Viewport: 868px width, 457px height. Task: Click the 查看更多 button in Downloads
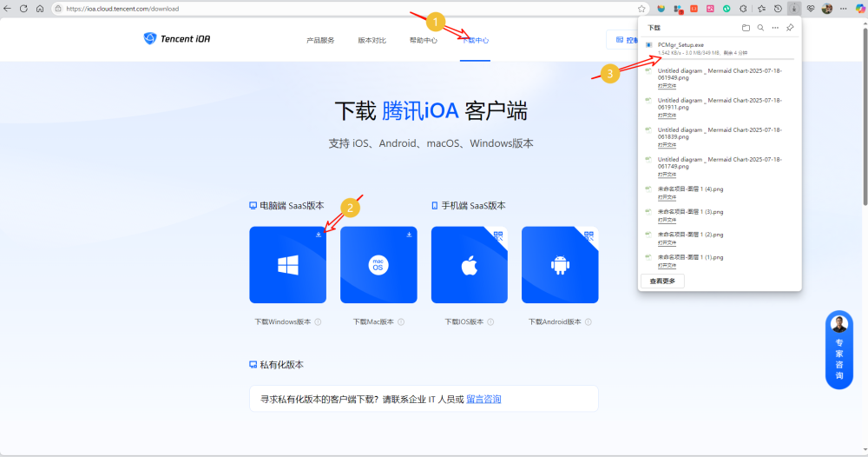coord(662,281)
